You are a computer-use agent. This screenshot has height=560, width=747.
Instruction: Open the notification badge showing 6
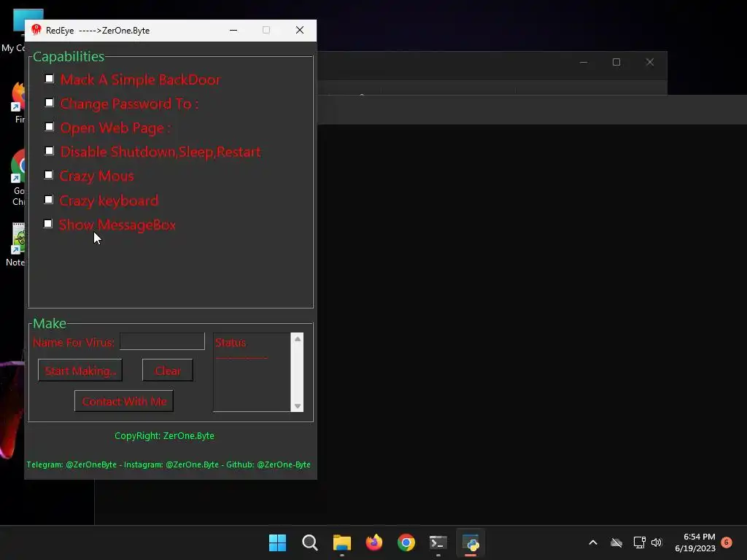[x=727, y=542]
